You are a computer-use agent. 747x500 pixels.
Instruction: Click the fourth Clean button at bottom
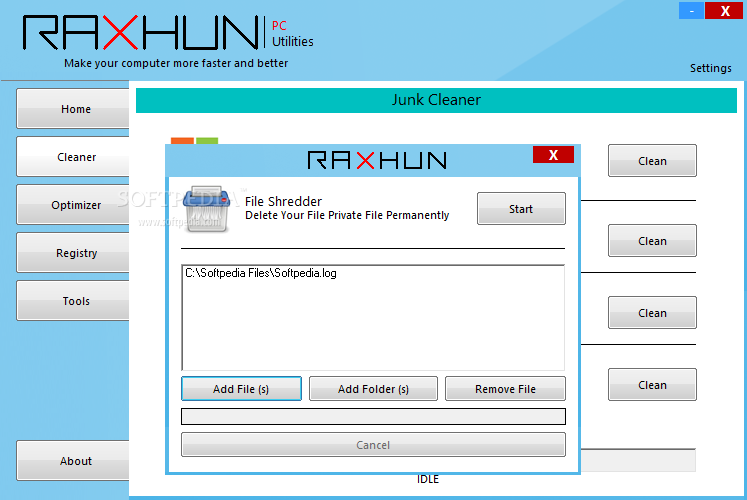(652, 384)
